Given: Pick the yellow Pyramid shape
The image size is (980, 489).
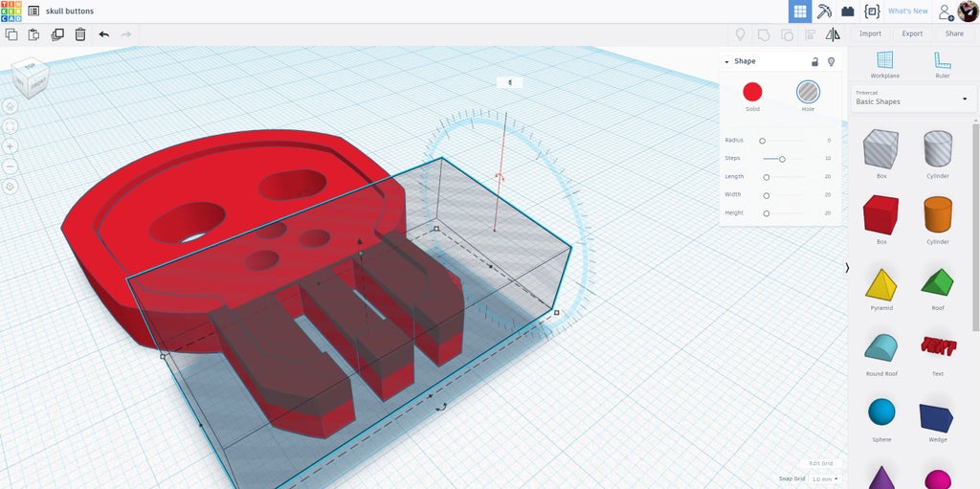Looking at the screenshot, I should (x=880, y=285).
